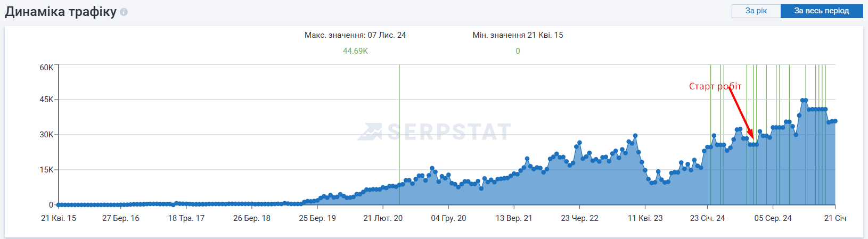Click the 44.69K maximum value
Screen dimensions: 868x239
coord(355,51)
